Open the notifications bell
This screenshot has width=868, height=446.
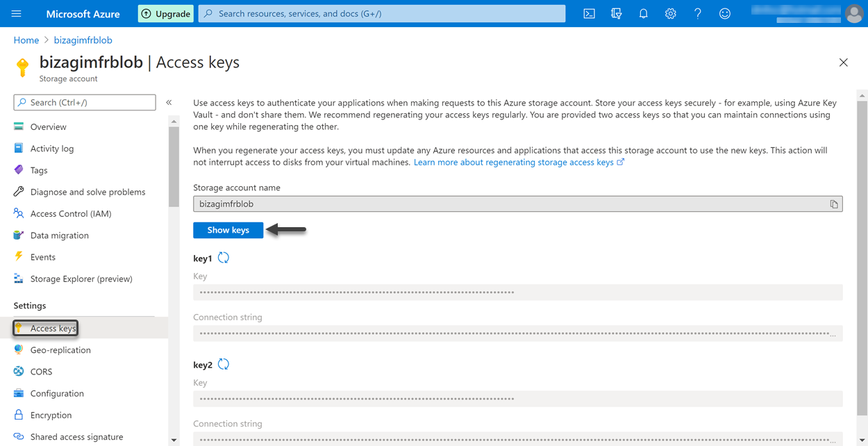click(643, 13)
